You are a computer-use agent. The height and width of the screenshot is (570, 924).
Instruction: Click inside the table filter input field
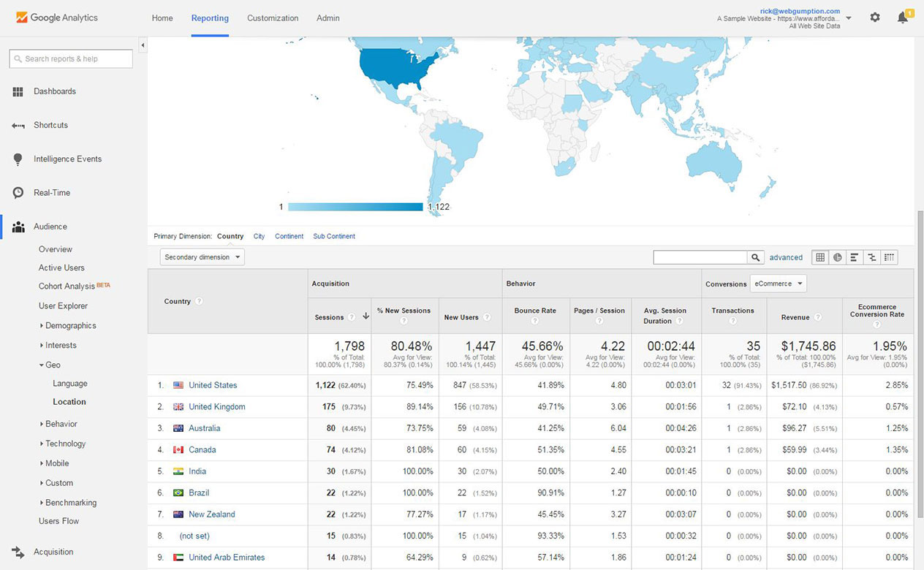tap(700, 257)
